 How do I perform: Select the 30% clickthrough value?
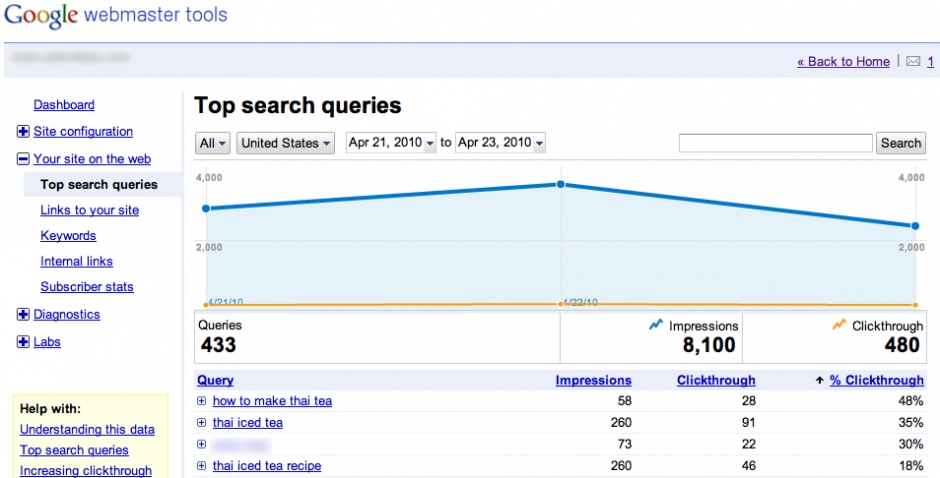pos(911,444)
